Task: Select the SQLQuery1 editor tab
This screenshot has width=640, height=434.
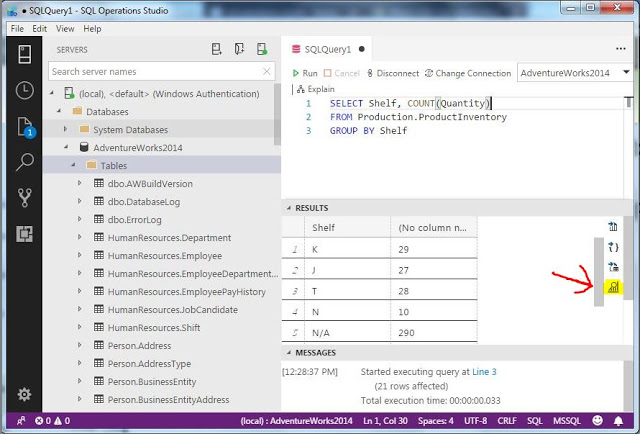Action: [x=327, y=49]
